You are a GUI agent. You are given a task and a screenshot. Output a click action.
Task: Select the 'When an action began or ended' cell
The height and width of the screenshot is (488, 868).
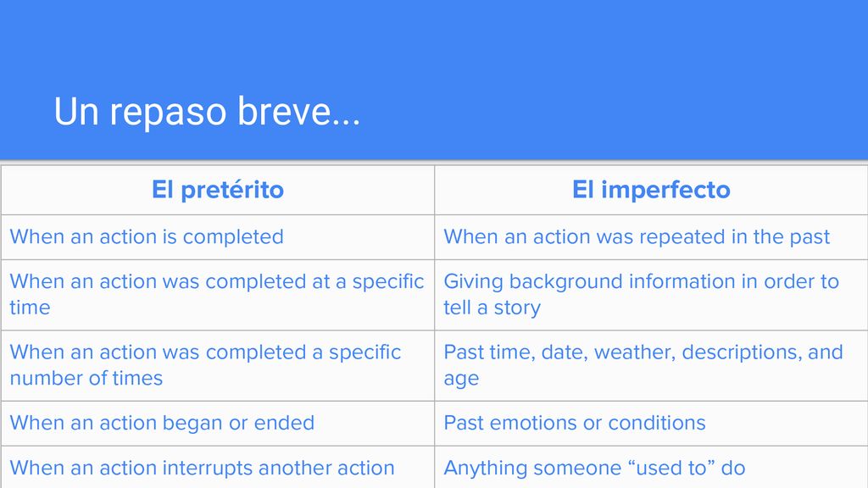(x=218, y=424)
